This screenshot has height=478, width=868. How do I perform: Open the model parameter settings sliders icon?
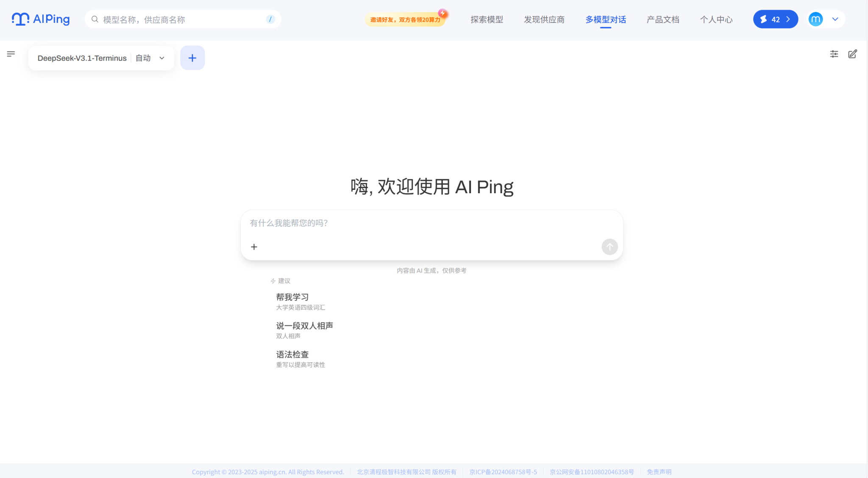(x=834, y=54)
